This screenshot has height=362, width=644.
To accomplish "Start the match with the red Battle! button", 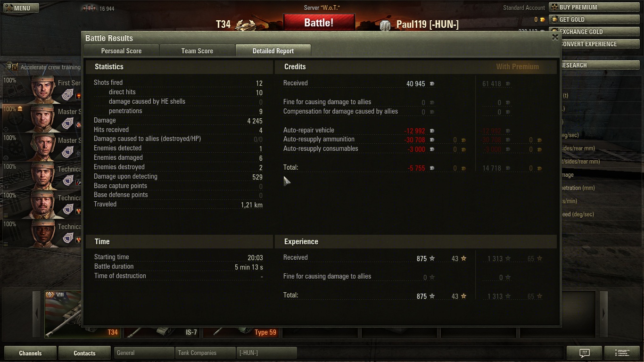I will [x=319, y=23].
